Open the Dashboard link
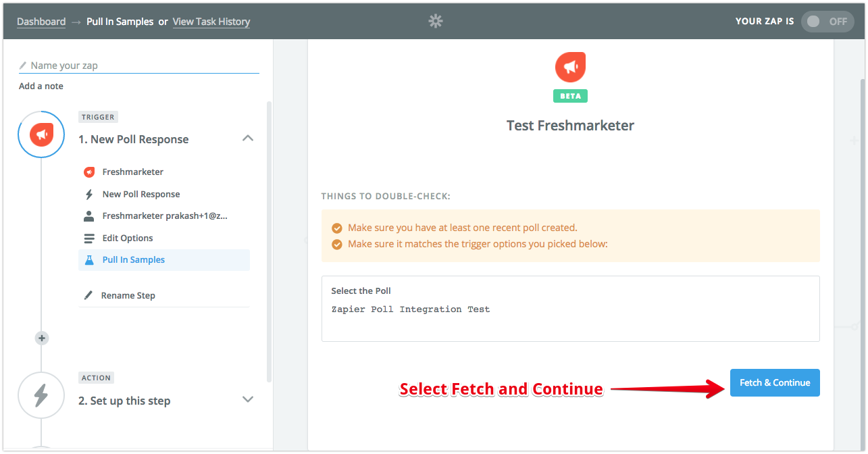The width and height of the screenshot is (868, 454). click(x=41, y=22)
